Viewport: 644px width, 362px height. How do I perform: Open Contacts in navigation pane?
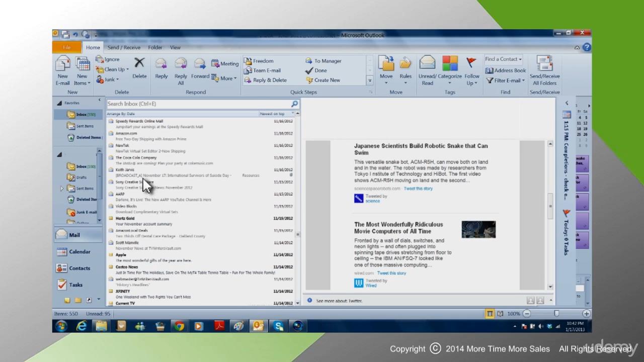tap(78, 268)
